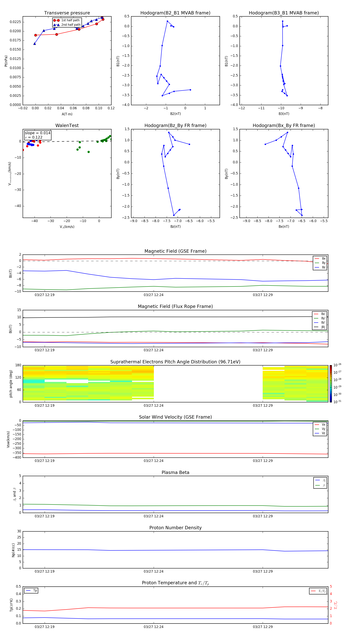Select the colorbar bottom label 10^-31

tap(337, 402)
